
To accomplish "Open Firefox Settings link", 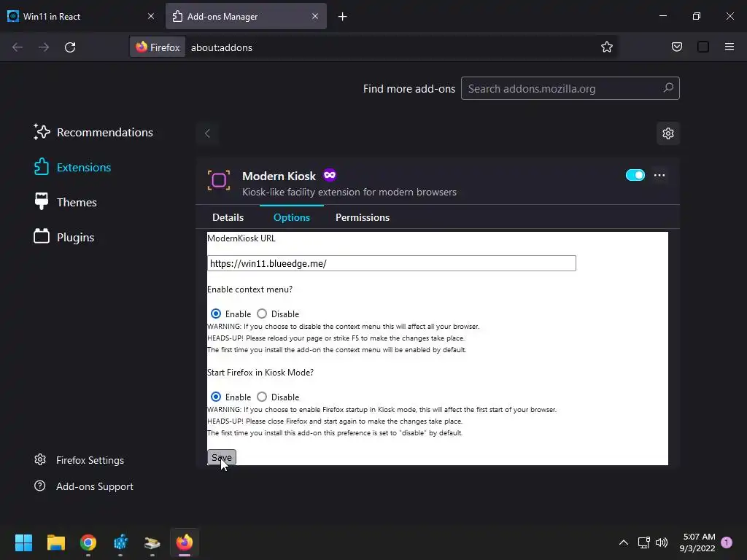I will pyautogui.click(x=79, y=460).
